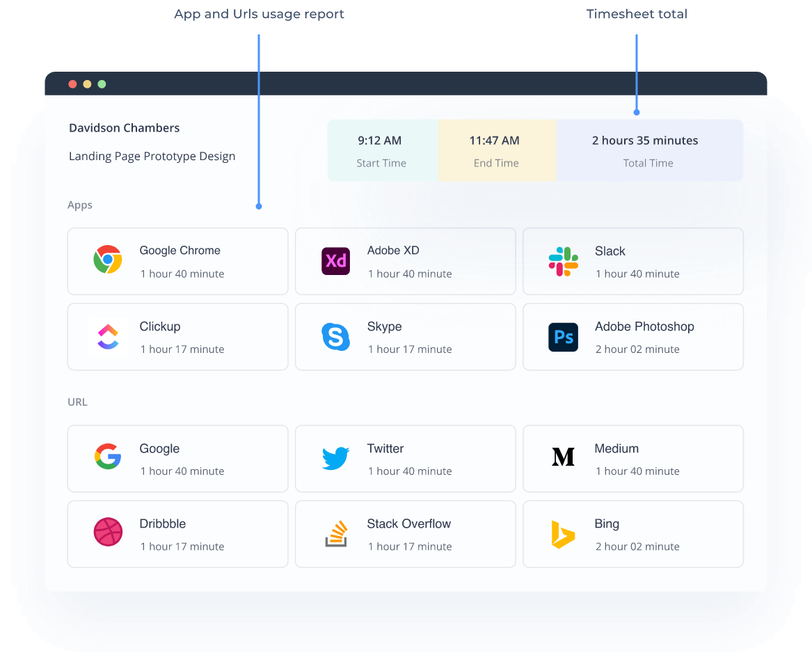This screenshot has width=812, height=653.
Task: Select the 11:47 AM End Time box
Action: [496, 150]
